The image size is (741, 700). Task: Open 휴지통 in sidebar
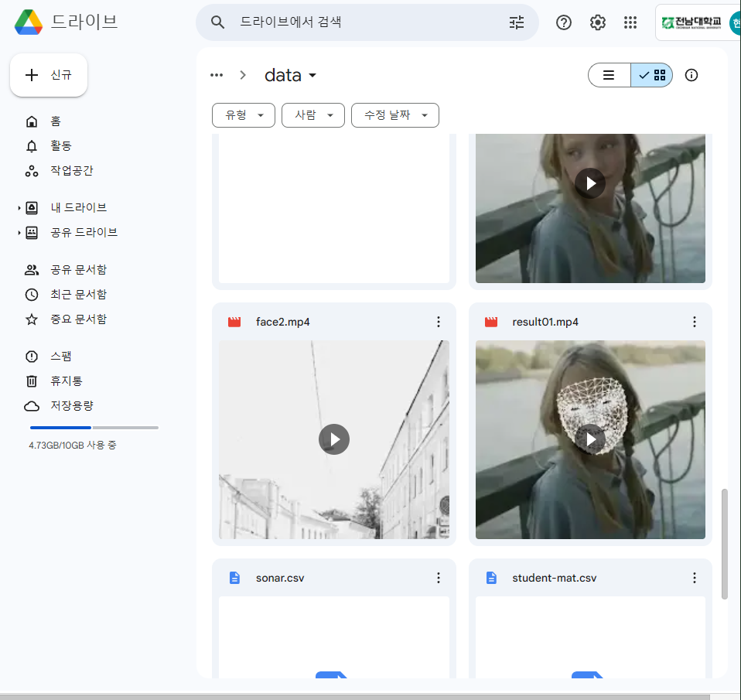coord(67,381)
